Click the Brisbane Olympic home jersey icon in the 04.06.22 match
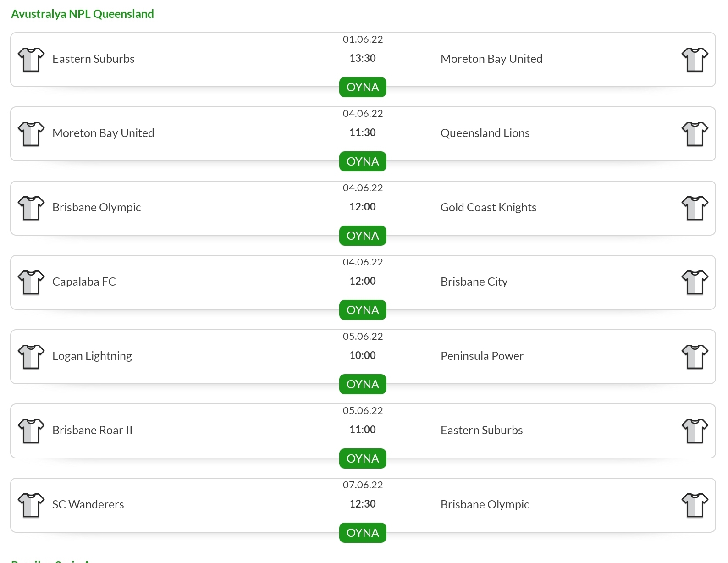This screenshot has height=563, width=728. coord(31,208)
